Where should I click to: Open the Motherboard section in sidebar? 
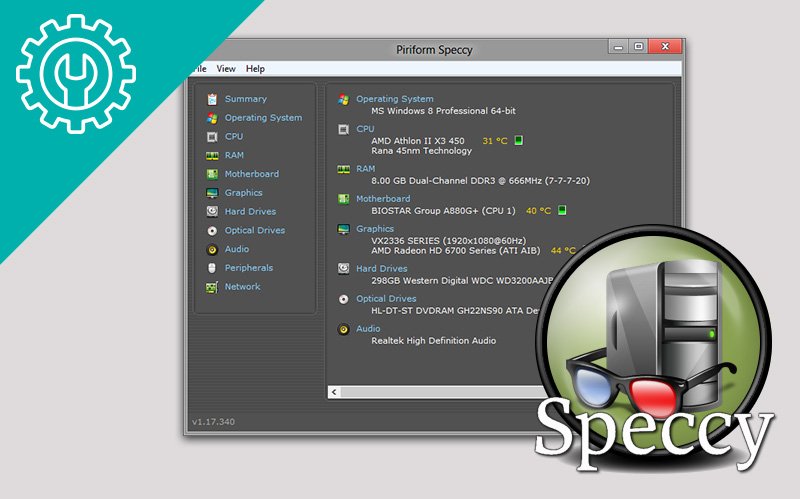click(252, 174)
